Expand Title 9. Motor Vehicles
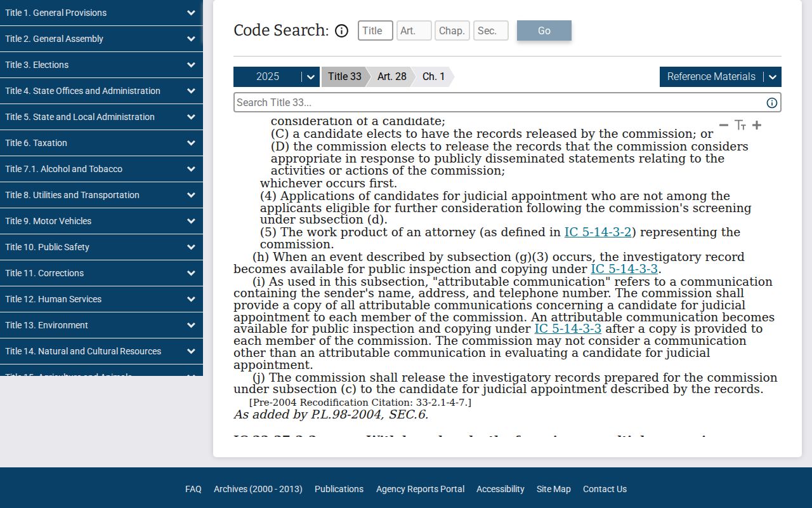This screenshot has width=812, height=508. click(x=101, y=221)
